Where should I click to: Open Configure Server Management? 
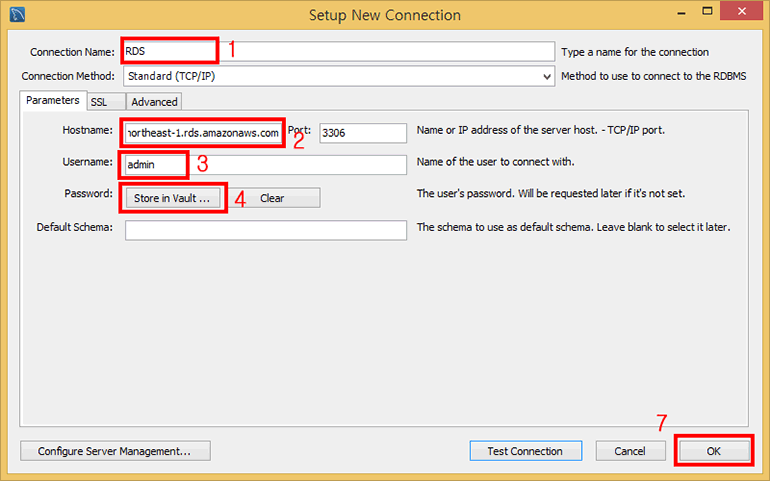(x=114, y=451)
